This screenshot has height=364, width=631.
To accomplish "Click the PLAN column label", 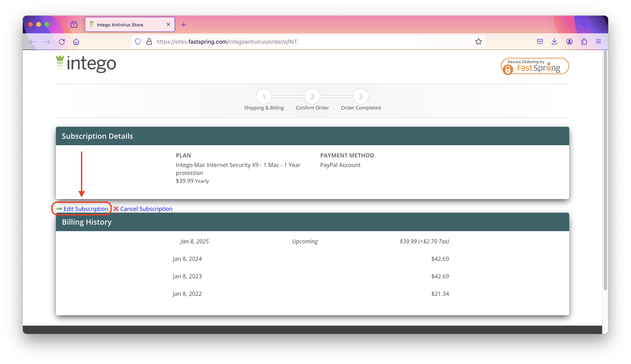I will coord(183,156).
